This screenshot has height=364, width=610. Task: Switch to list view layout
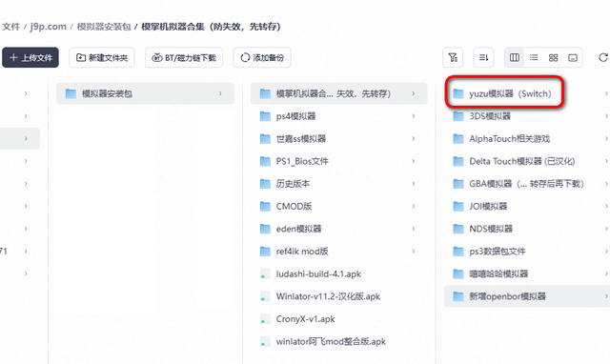click(x=534, y=57)
